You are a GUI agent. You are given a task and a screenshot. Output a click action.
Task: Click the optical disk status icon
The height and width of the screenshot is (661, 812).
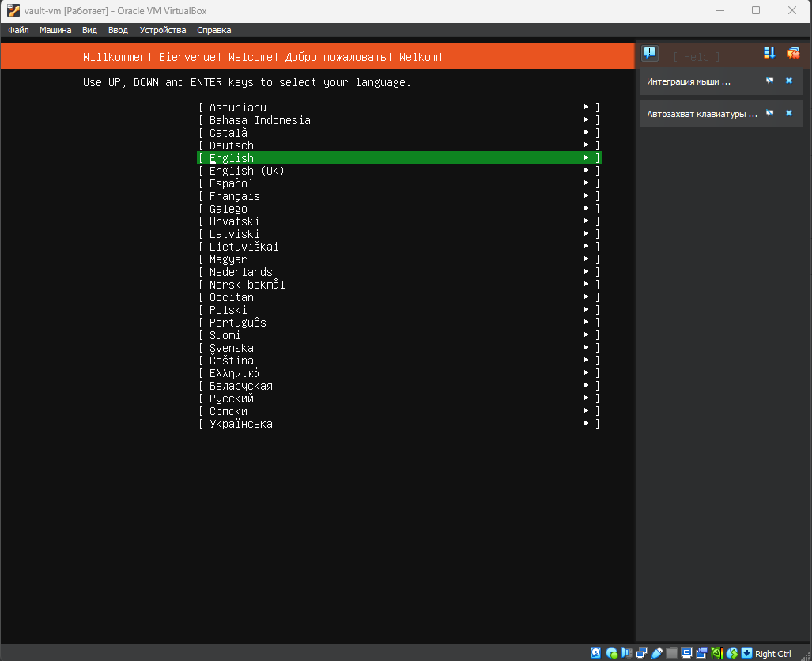pos(612,653)
